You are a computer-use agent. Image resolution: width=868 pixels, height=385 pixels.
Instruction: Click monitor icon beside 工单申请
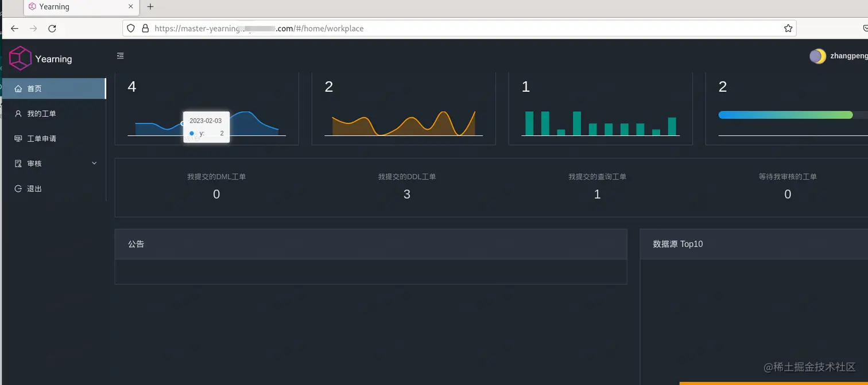18,139
